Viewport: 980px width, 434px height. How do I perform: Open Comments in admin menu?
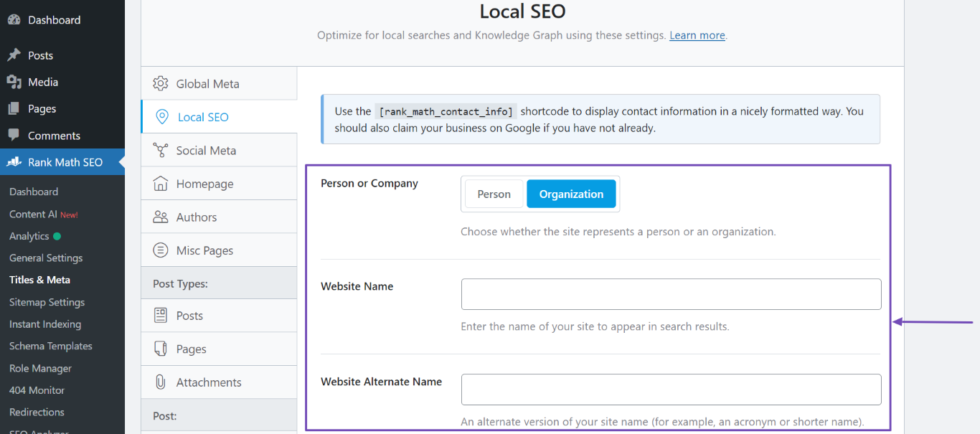pyautogui.click(x=62, y=135)
